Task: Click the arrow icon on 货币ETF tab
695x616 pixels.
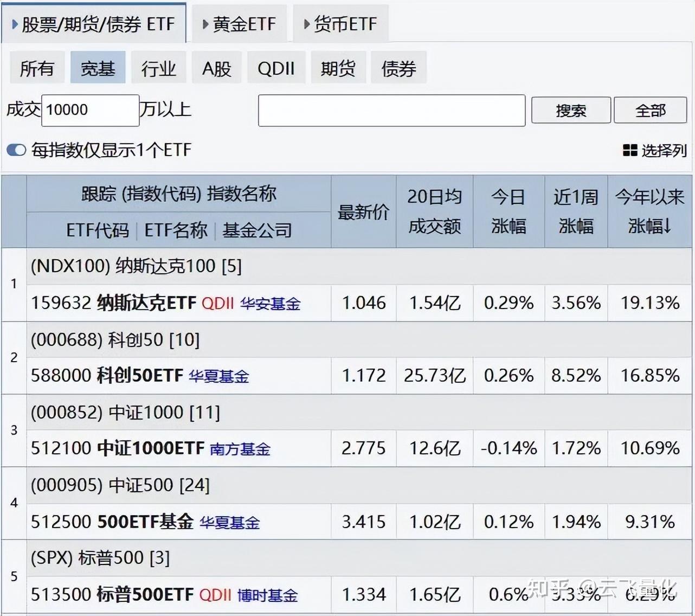Action: click(x=306, y=23)
